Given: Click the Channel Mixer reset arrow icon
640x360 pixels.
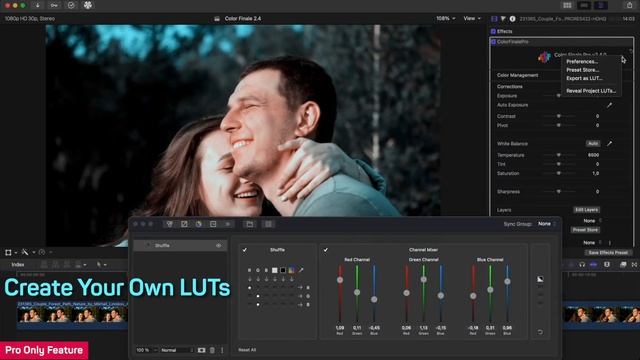Looking at the screenshot, I should (x=540, y=332).
